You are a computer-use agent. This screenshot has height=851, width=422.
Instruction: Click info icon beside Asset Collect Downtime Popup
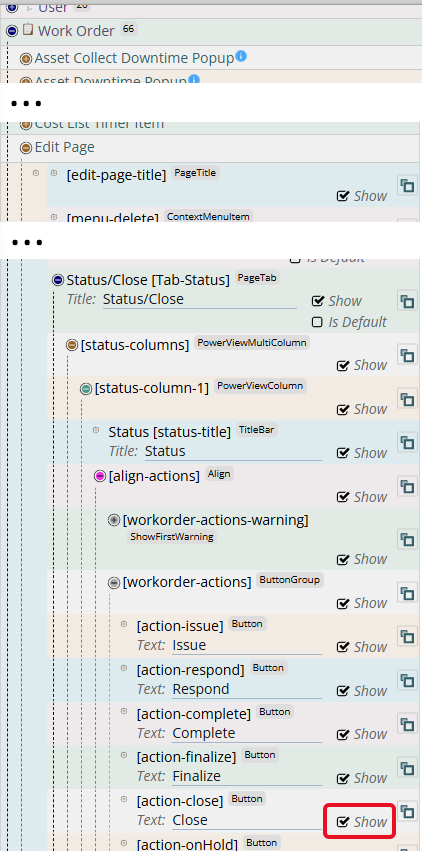241,56
